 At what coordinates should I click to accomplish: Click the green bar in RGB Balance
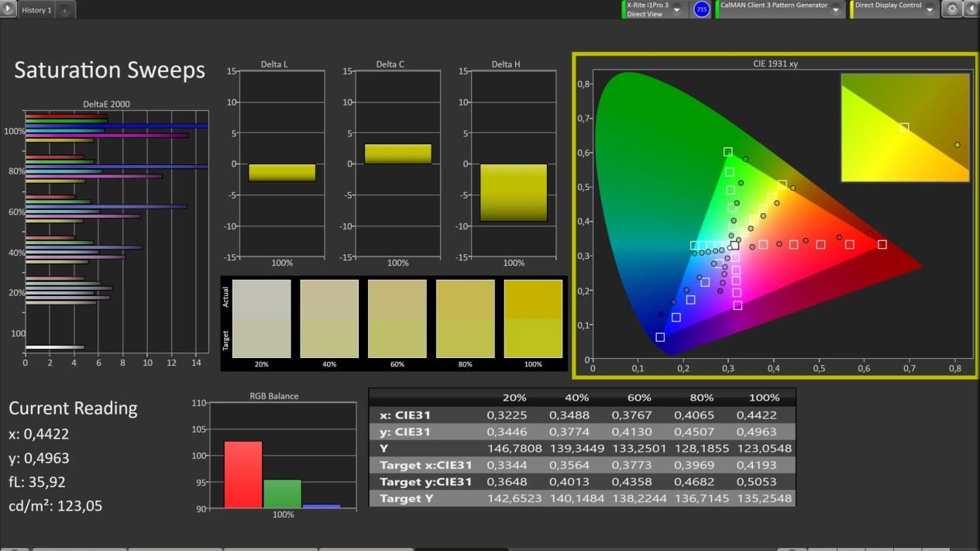click(x=283, y=494)
